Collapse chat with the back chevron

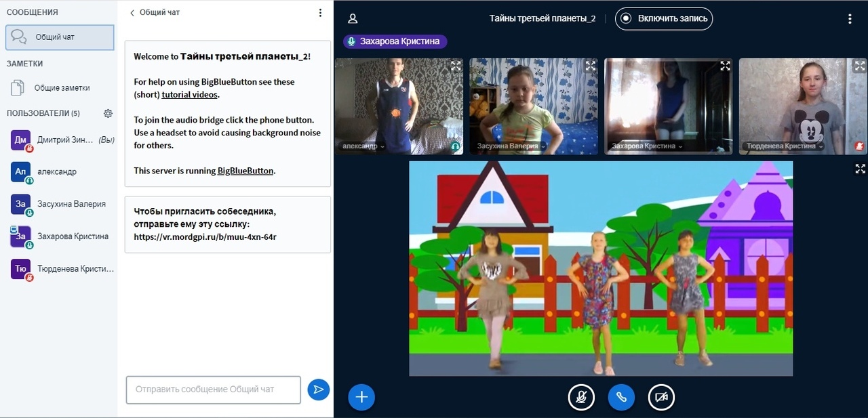(x=132, y=12)
